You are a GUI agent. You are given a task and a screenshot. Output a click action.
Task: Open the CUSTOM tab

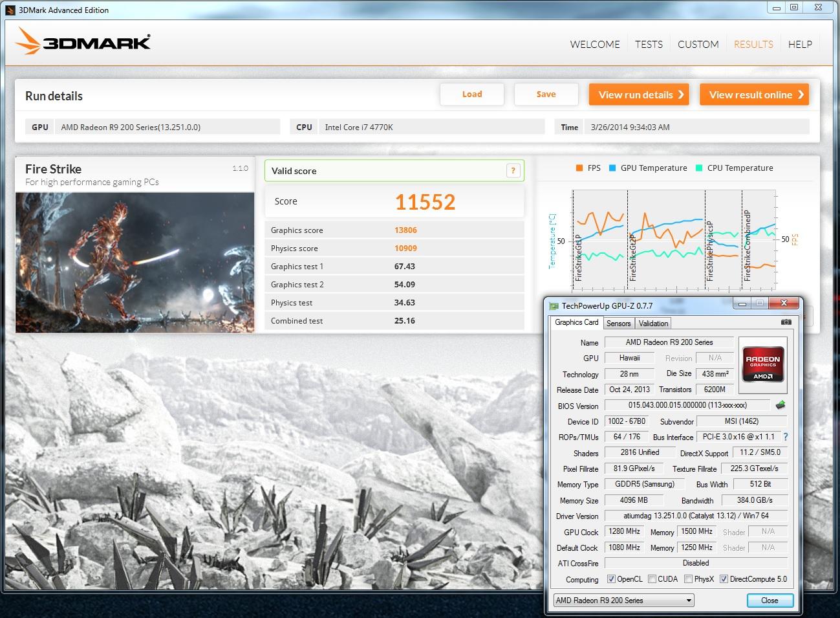click(698, 45)
